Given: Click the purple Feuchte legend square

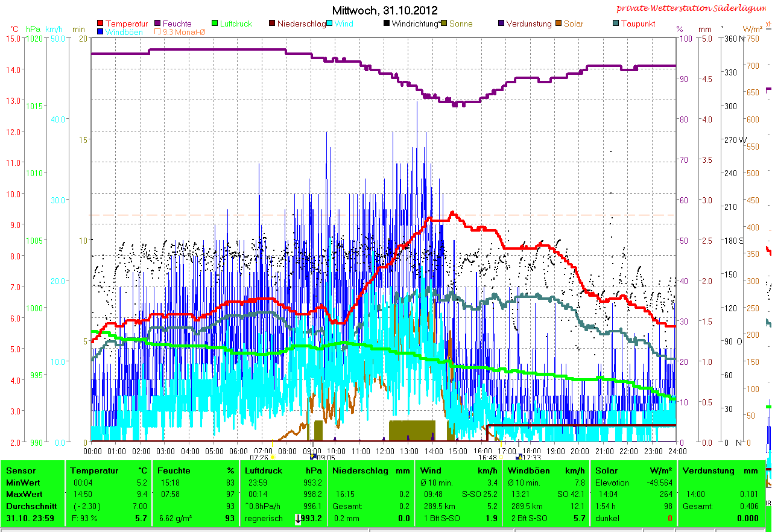Looking at the screenshot, I should coord(159,24).
